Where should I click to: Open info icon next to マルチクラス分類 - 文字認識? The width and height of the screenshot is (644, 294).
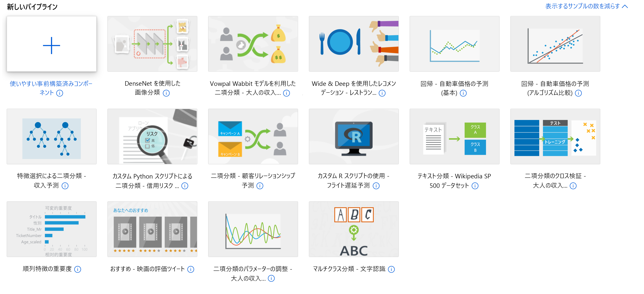391,269
